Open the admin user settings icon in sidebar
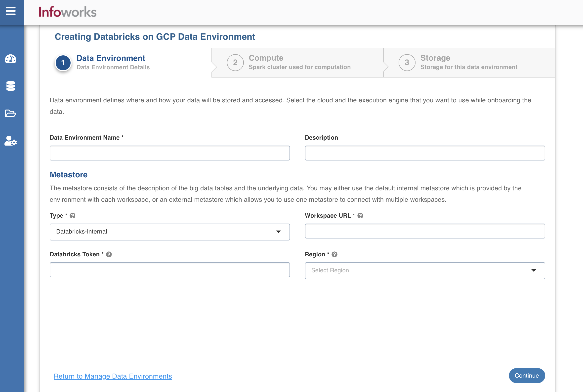 pos(11,141)
